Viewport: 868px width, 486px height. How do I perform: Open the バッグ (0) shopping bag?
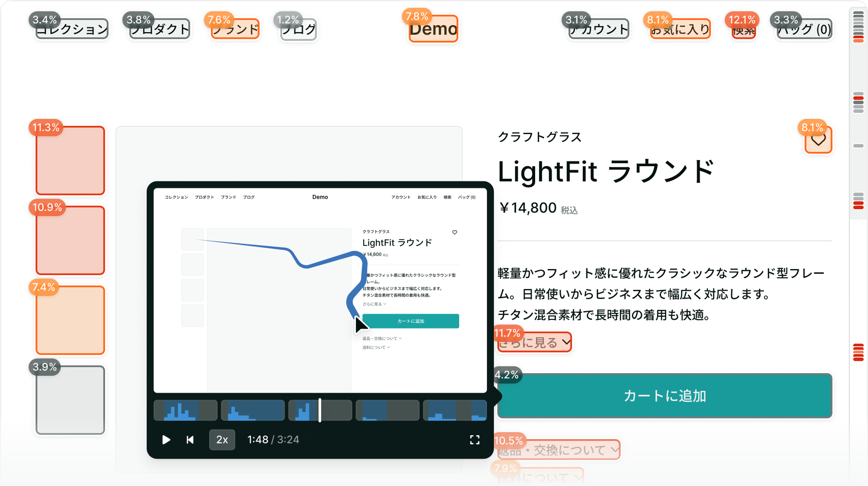tap(804, 30)
